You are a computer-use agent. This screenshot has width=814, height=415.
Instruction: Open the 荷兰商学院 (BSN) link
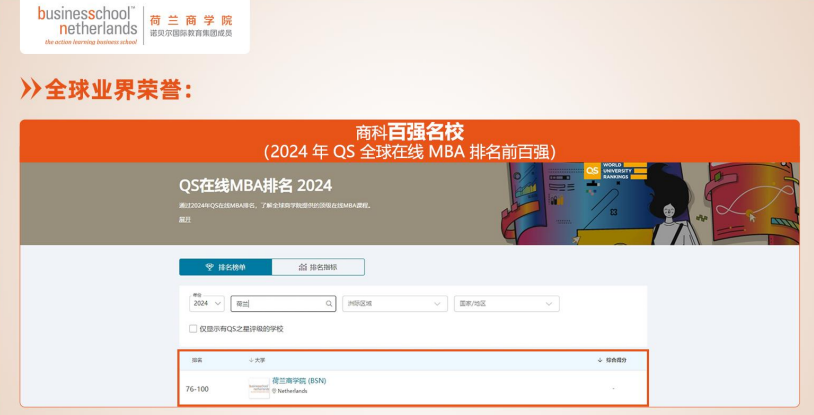(x=299, y=381)
